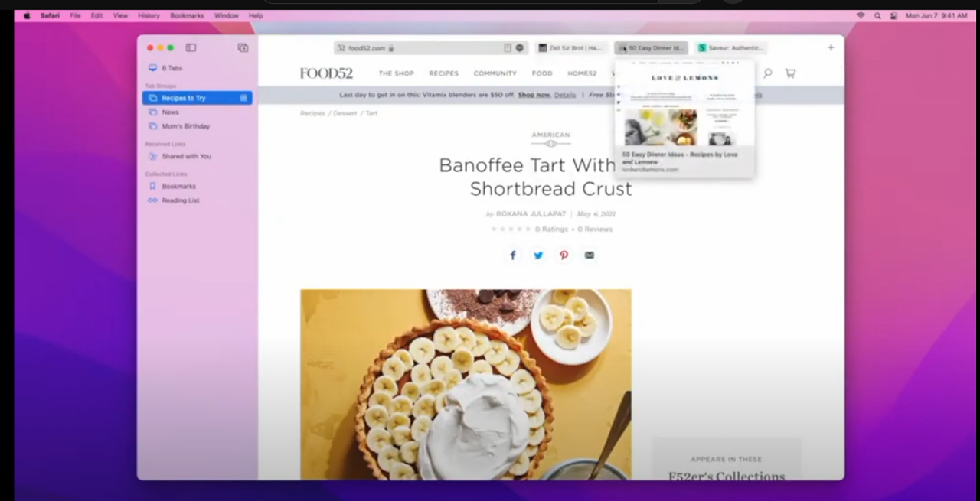Switch to the Zeit für Brot tab
The height and width of the screenshot is (501, 980).
point(571,47)
